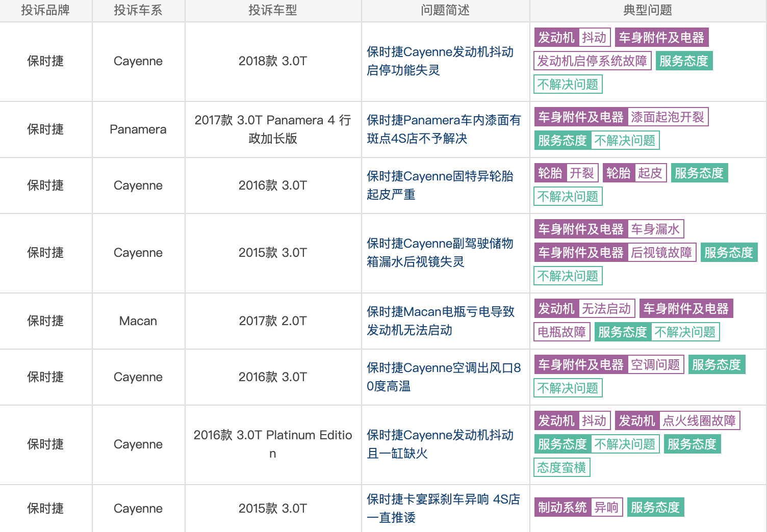Open link "保时捷Cayenne固特异轮胎起皮严重"
The height and width of the screenshot is (532, 767).
(440, 185)
